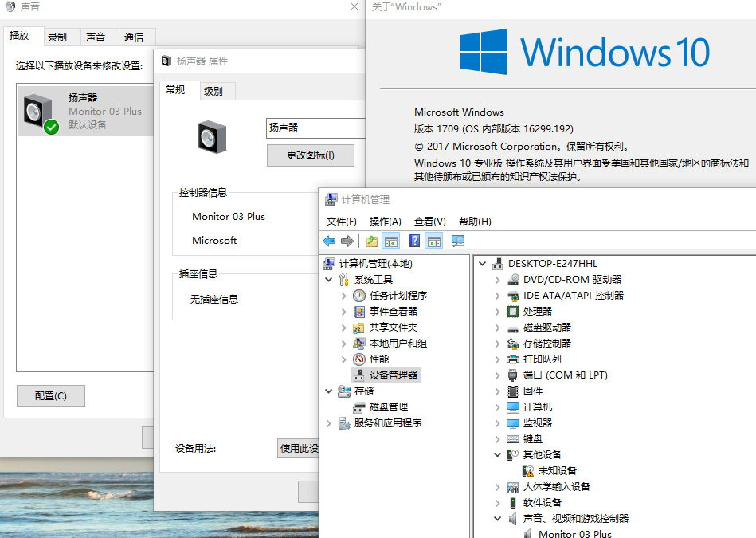Click the 更改图标(I) button
The image size is (756, 538).
(x=310, y=155)
